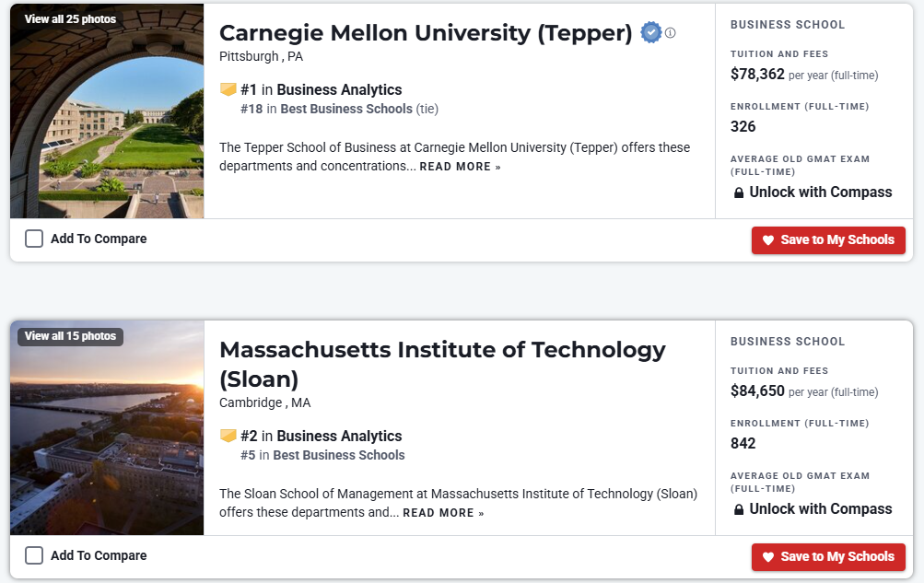Open the Carnegie Mellon University (Tepper) title link
The width and height of the screenshot is (924, 583).
pyautogui.click(x=426, y=33)
